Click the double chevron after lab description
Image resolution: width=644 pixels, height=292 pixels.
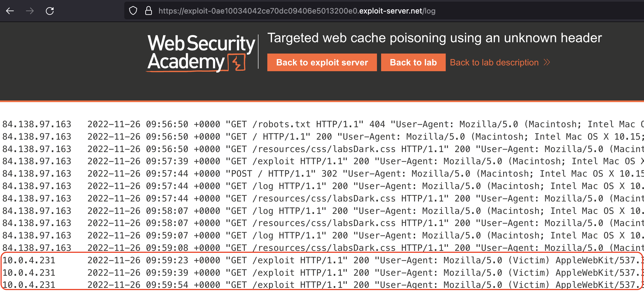[x=547, y=62]
